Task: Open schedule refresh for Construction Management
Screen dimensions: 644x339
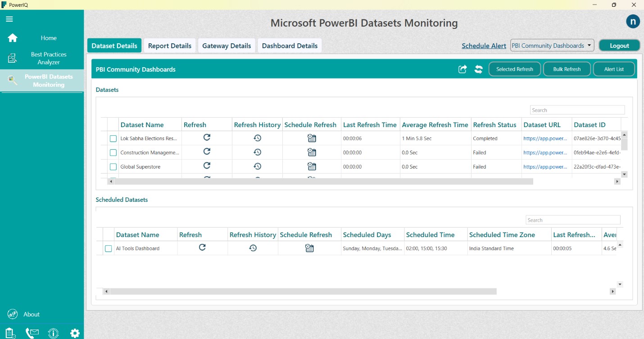Action: [312, 152]
